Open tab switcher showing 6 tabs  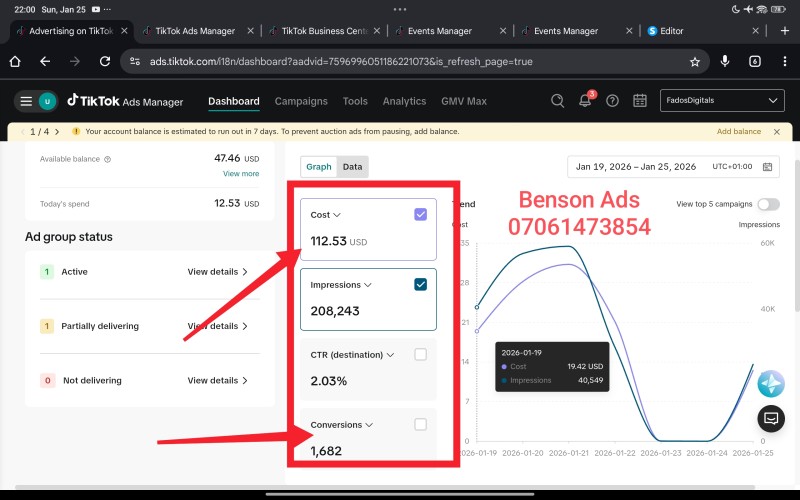[x=755, y=62]
